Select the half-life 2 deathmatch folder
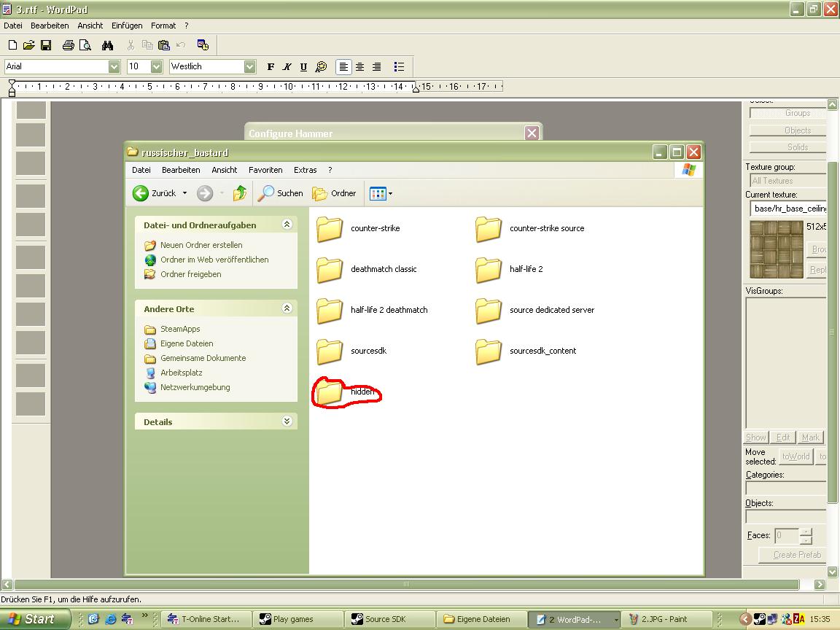 [372, 310]
